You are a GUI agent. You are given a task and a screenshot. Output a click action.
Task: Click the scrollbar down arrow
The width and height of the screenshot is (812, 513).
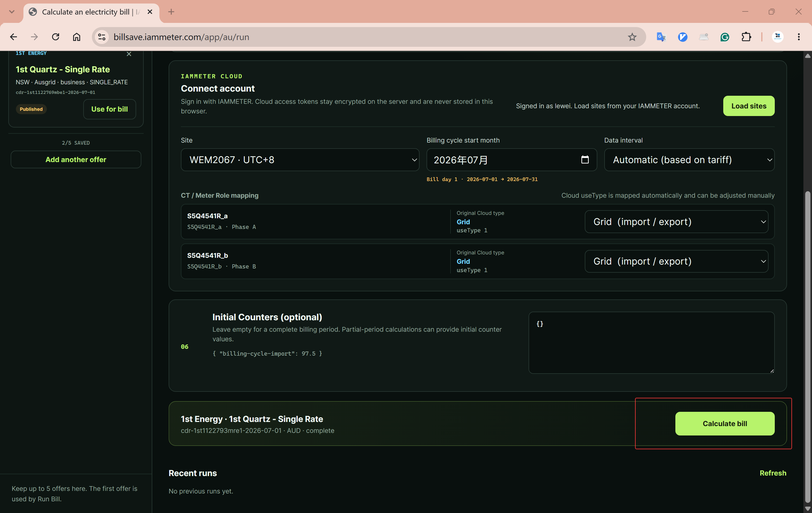[x=807, y=509]
